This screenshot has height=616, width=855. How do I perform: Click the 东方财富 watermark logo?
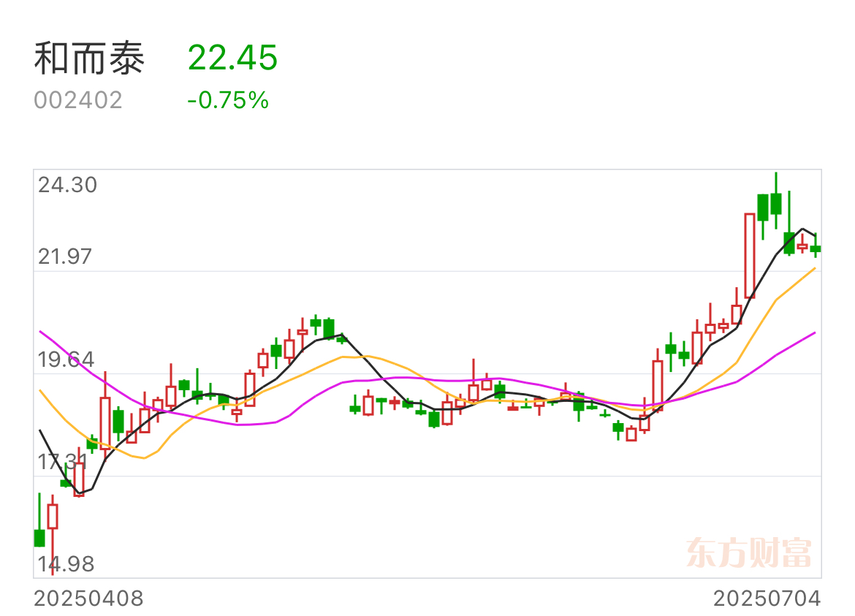[x=748, y=552]
